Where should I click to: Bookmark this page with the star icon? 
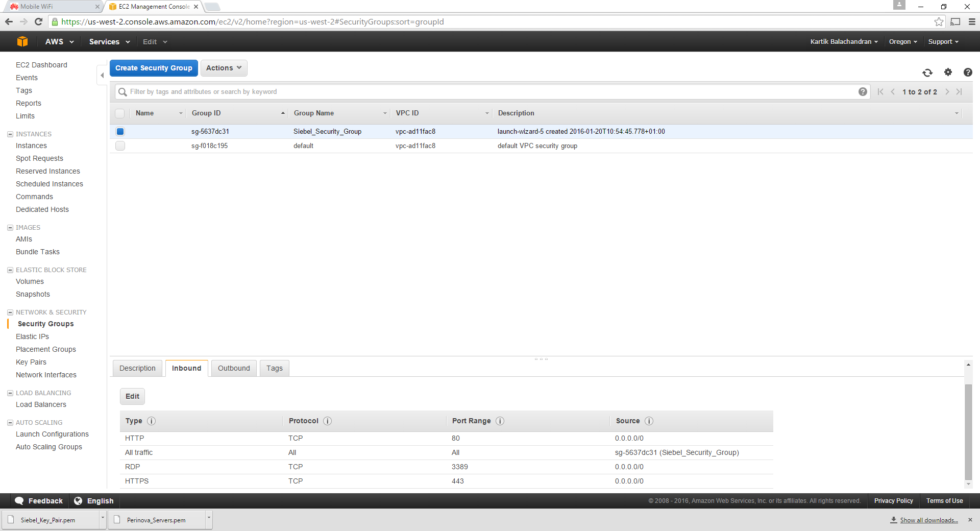coord(939,21)
